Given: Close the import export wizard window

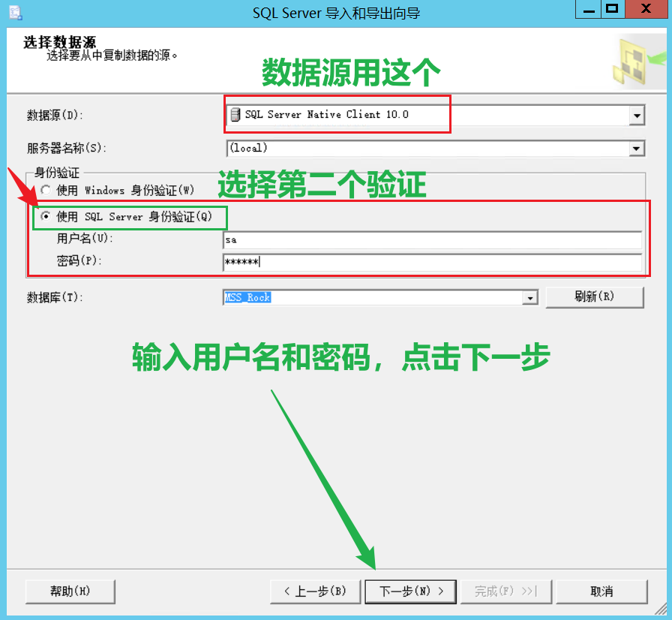Looking at the screenshot, I should point(646,9).
